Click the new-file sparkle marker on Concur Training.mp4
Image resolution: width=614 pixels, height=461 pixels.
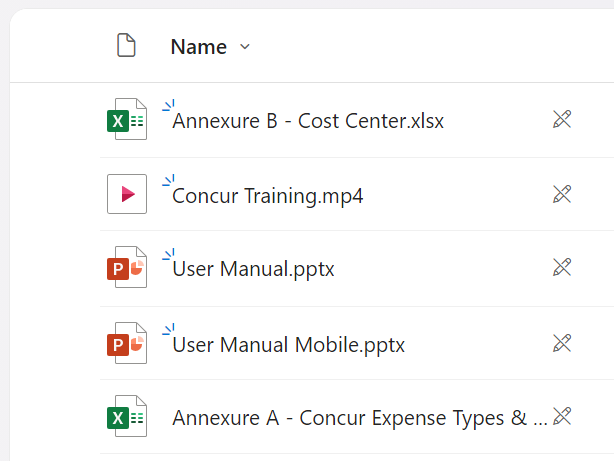[x=169, y=180]
